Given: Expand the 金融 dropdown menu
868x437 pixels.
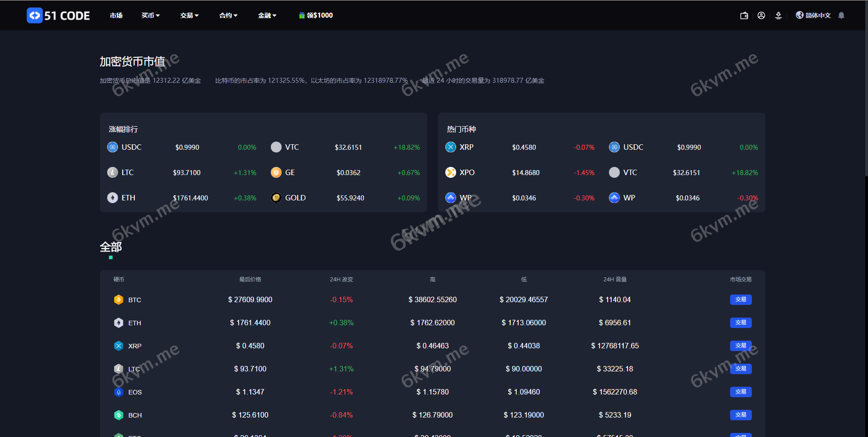Looking at the screenshot, I should (267, 15).
